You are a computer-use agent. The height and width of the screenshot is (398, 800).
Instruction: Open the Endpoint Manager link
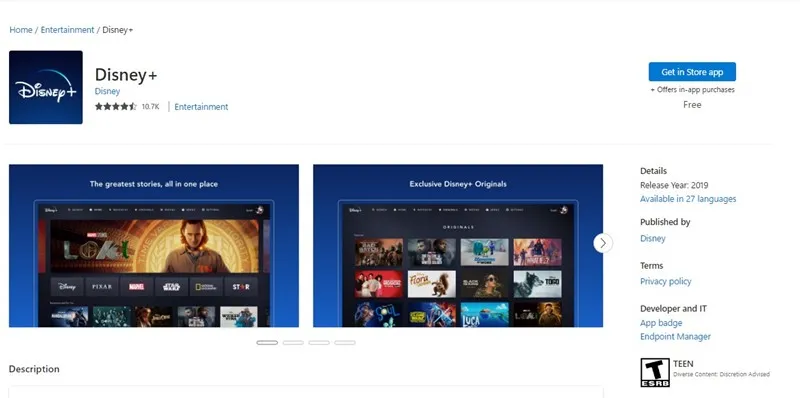676,337
